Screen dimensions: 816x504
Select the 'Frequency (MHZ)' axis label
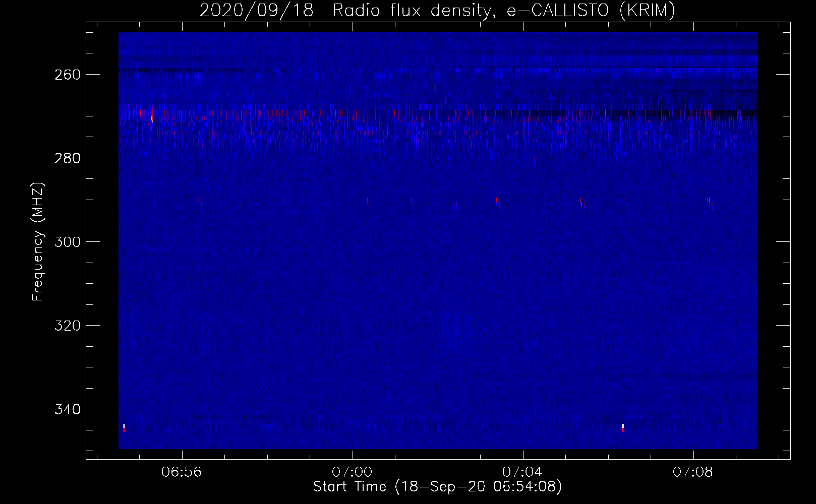(38, 241)
